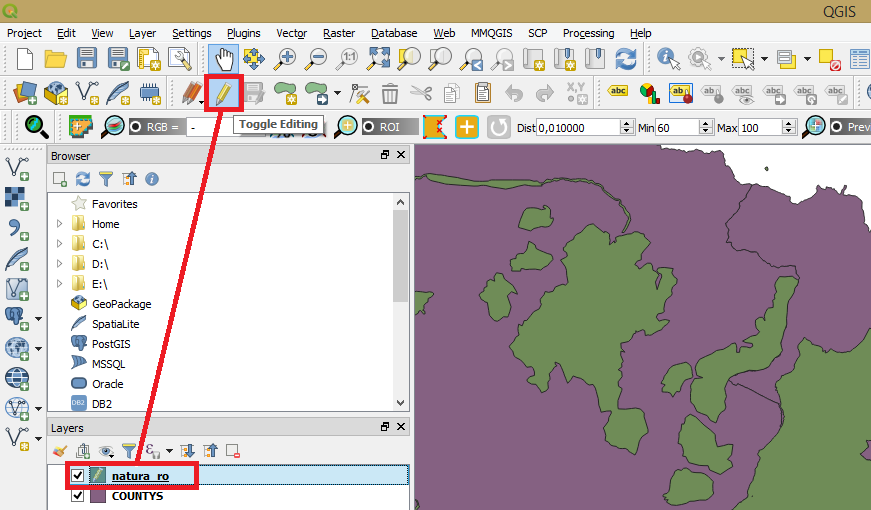This screenshot has width=871, height=510.
Task: Click the orange plus ROI button
Action: click(x=467, y=127)
